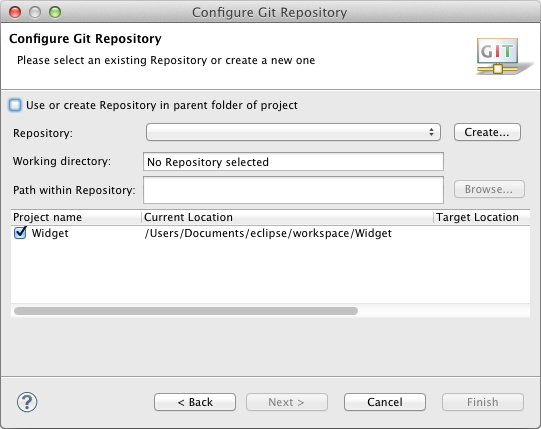Click the Repository combo box arrows
The width and height of the screenshot is (541, 429).
point(431,132)
